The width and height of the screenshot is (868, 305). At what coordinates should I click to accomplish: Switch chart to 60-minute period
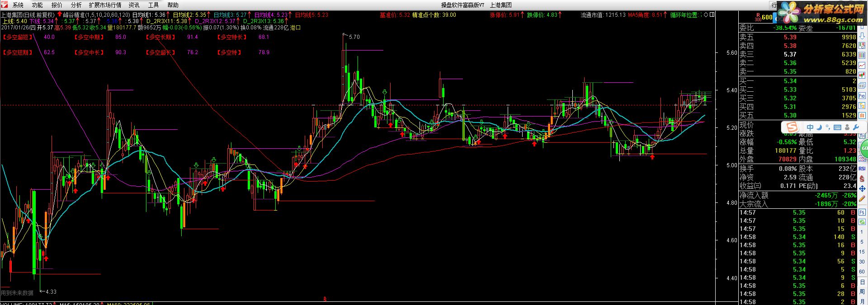(x=862, y=272)
